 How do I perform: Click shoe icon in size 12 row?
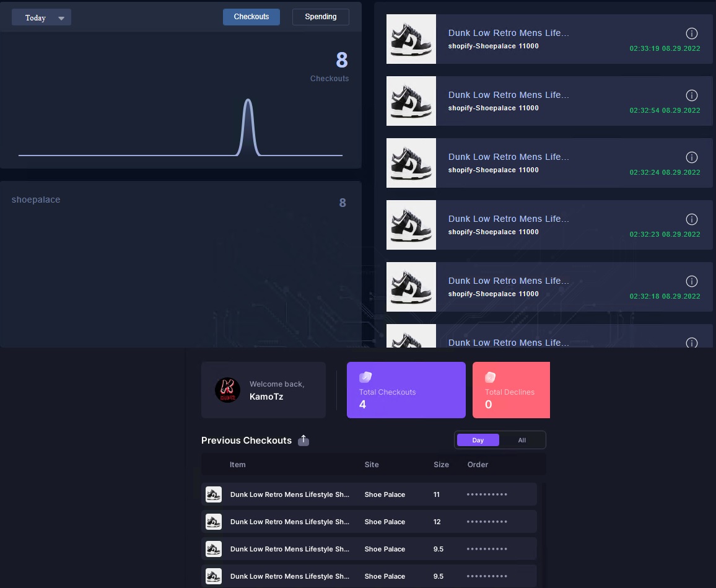213,522
